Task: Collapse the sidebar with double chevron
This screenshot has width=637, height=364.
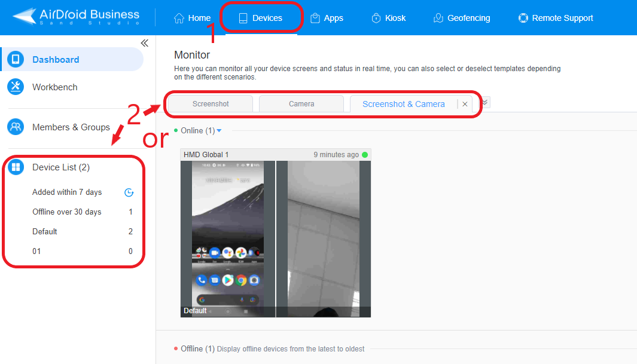Action: (x=145, y=43)
